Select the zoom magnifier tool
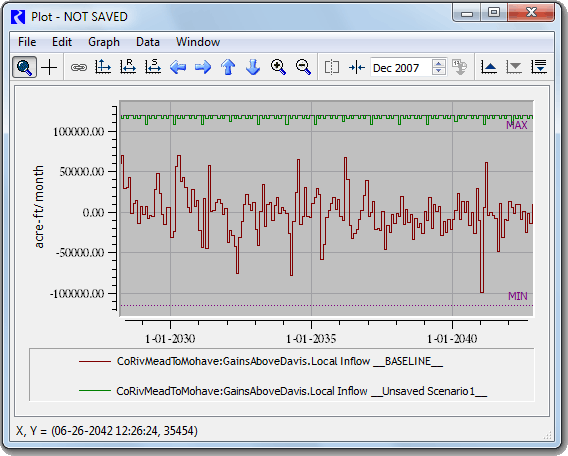Screen dimensions: 568x456 [x=24, y=67]
